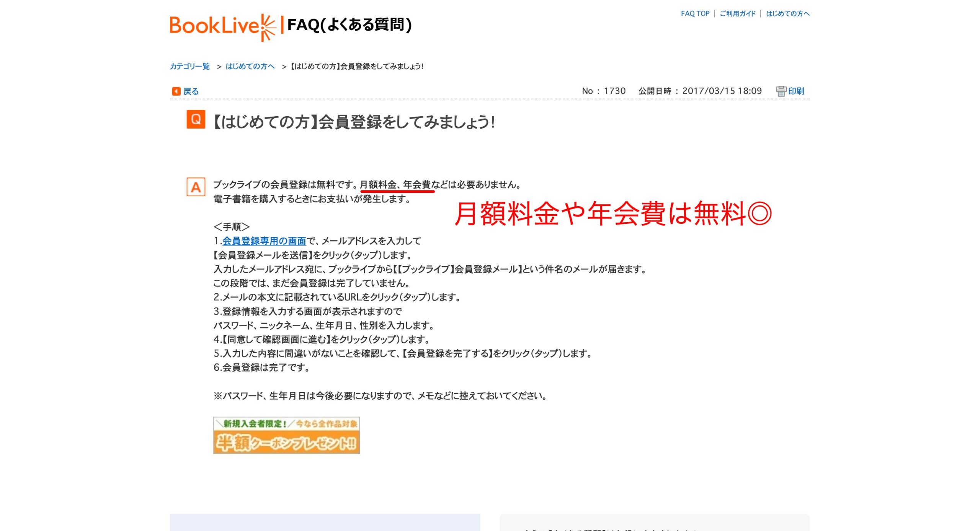Click the step 4.【同意して確認画面に進む】 line
Image resolution: width=980 pixels, height=531 pixels.
322,340
